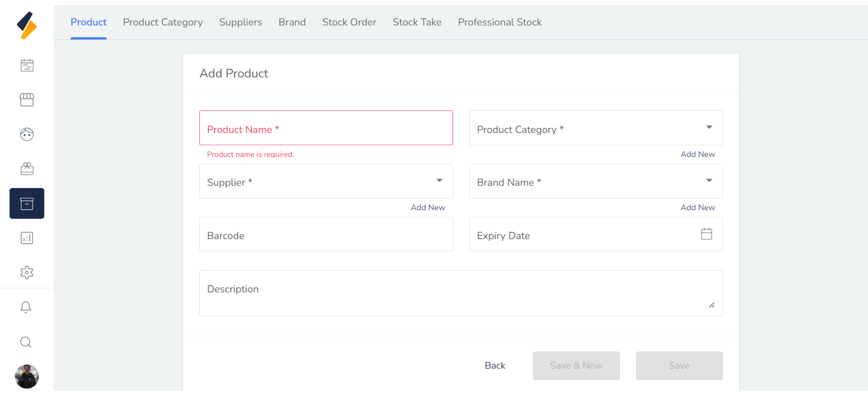This screenshot has height=396, width=868.
Task: Click the face icon in sidebar
Action: tap(27, 134)
